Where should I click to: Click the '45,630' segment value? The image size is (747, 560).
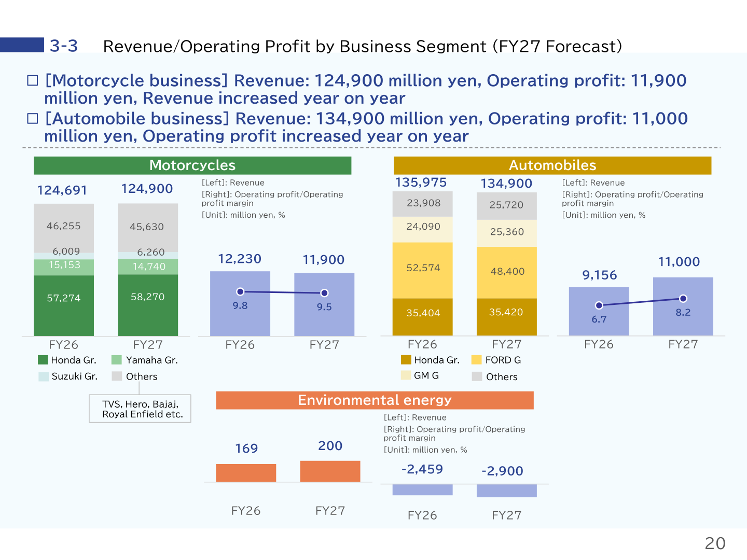(x=147, y=227)
